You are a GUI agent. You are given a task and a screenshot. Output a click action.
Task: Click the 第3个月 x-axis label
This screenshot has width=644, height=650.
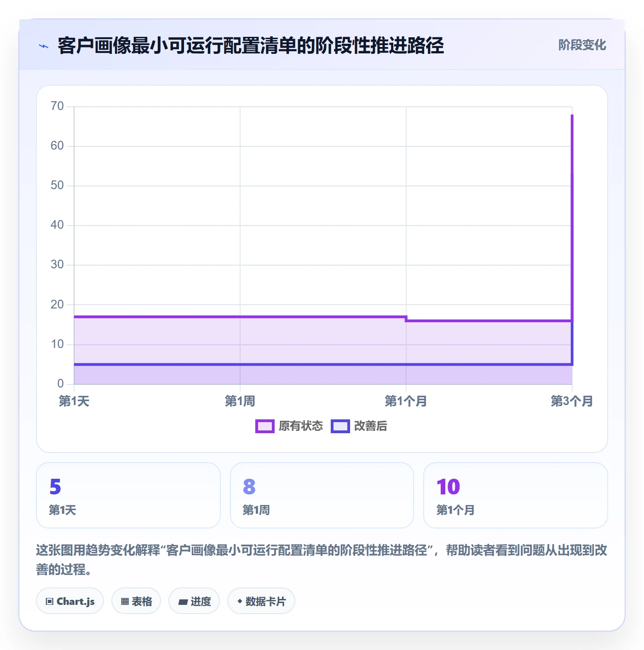572,401
